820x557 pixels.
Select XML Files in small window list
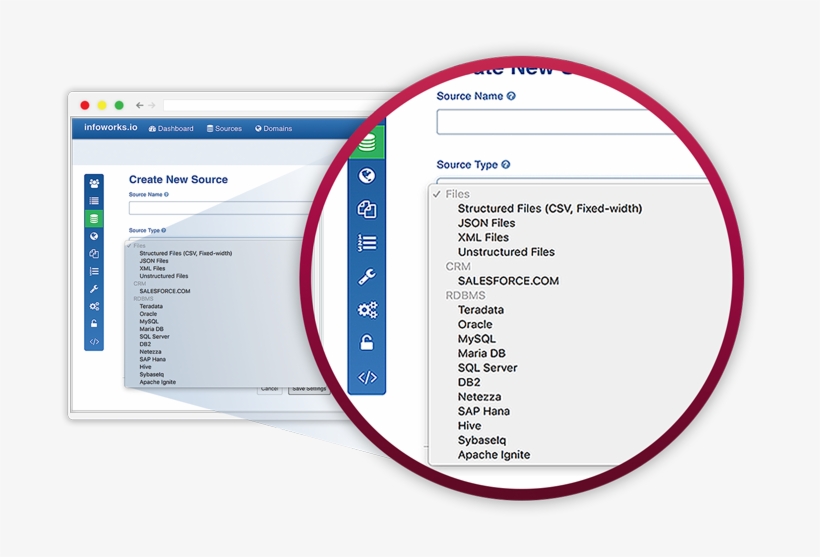[x=152, y=268]
